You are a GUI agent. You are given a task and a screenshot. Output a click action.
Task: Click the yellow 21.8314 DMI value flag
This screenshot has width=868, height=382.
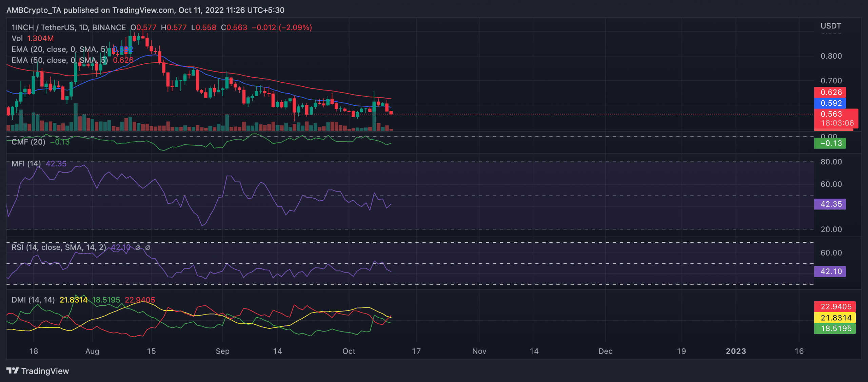pyautogui.click(x=835, y=318)
